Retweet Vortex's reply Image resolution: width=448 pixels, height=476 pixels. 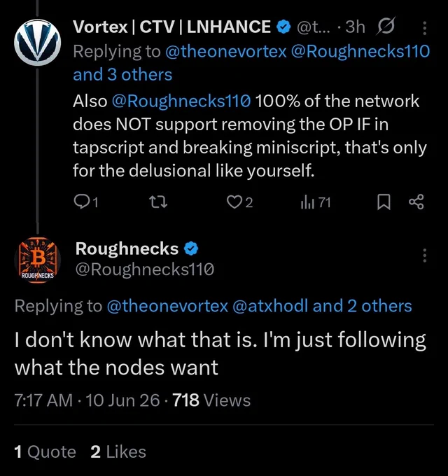click(159, 202)
